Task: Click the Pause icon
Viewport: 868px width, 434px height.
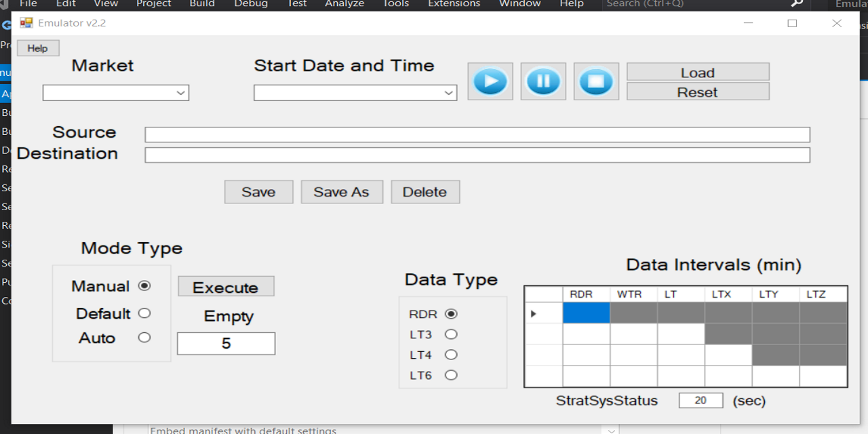Action: (x=542, y=81)
